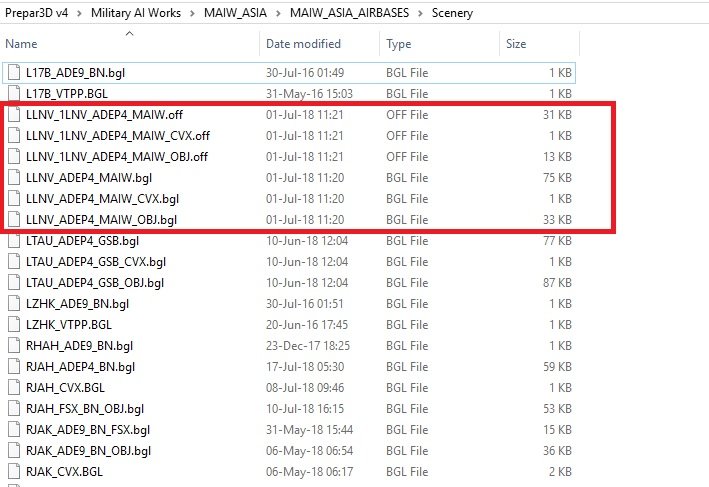Click file icon of RHAH_ADE9_BN.bgl

tap(13, 345)
